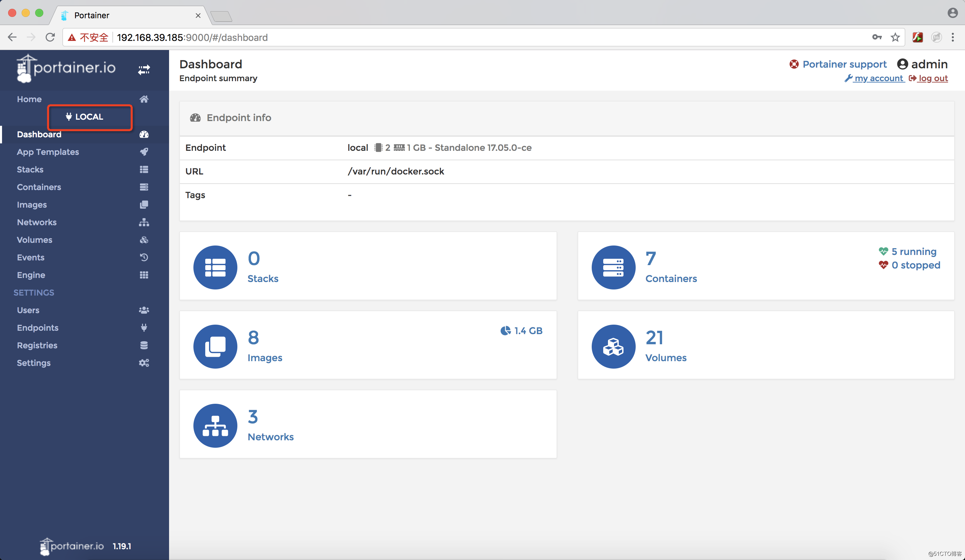This screenshot has width=965, height=560.
Task: Click the Registries database icon in sidebar
Action: coord(144,345)
